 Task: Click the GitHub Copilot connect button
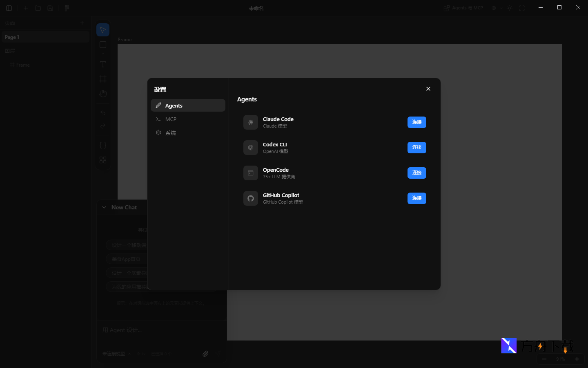[x=416, y=198]
